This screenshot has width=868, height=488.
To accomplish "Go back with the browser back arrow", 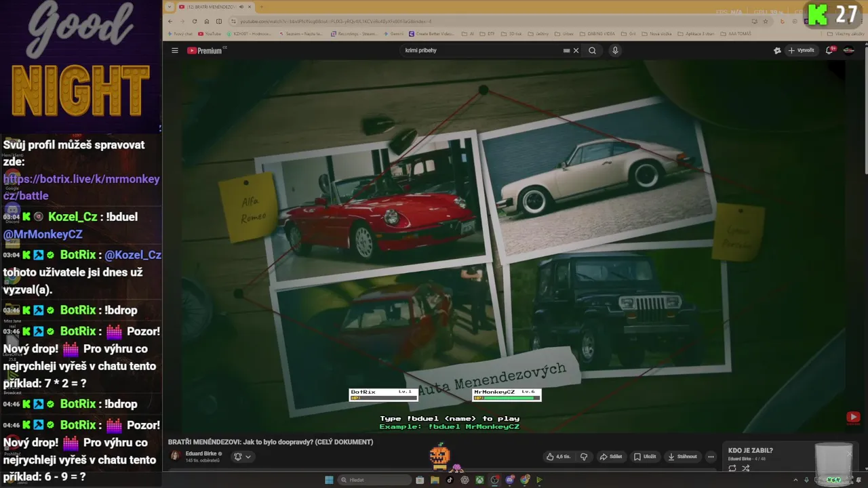I will coord(170,21).
